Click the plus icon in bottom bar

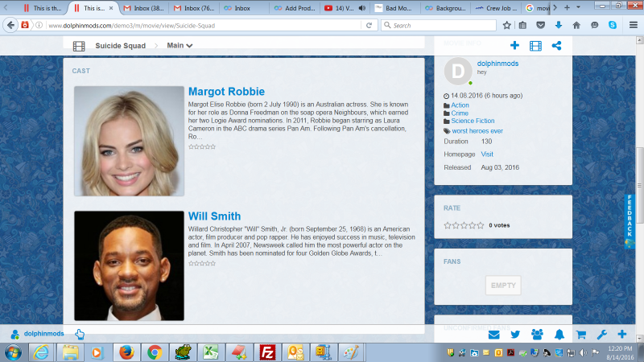(621, 334)
